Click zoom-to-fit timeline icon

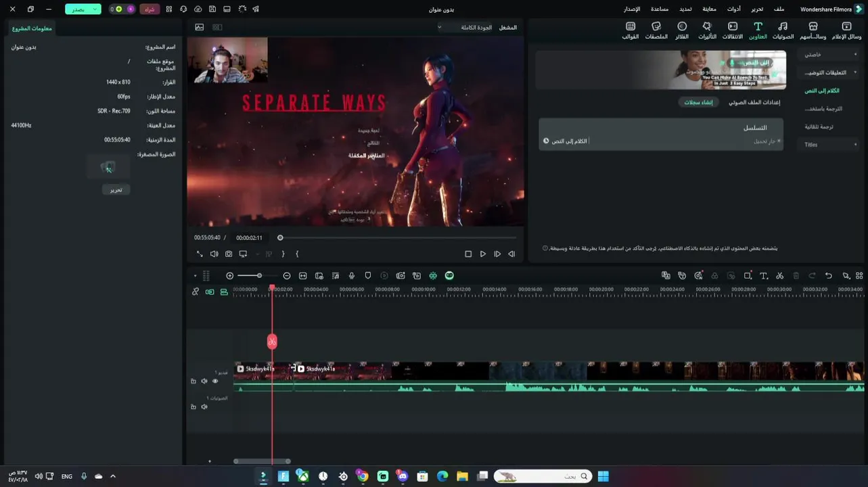click(x=303, y=276)
